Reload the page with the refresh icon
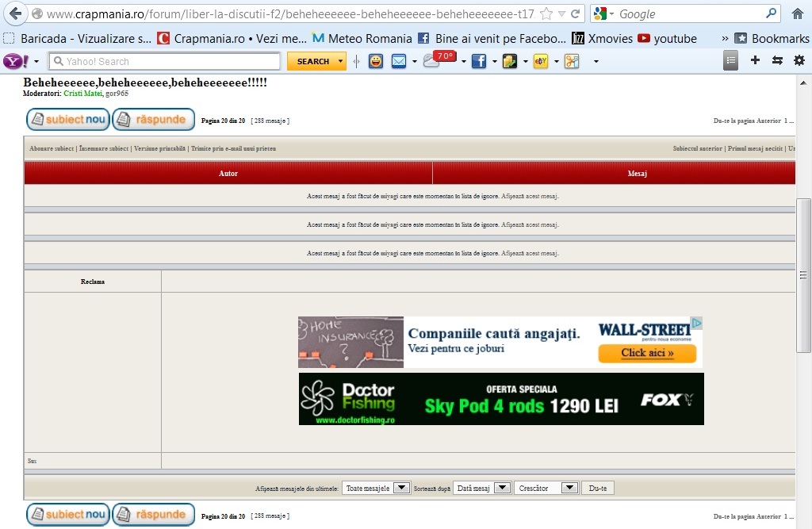This screenshot has width=812, height=529. (575, 14)
